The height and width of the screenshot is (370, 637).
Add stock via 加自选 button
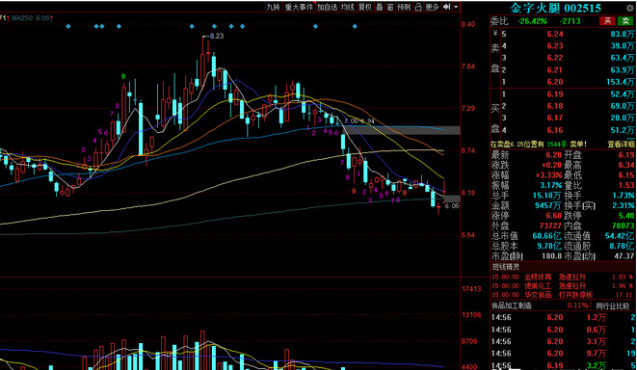point(327,7)
